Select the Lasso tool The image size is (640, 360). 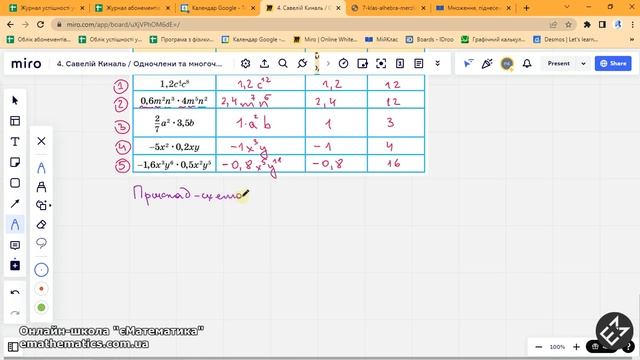click(41, 243)
